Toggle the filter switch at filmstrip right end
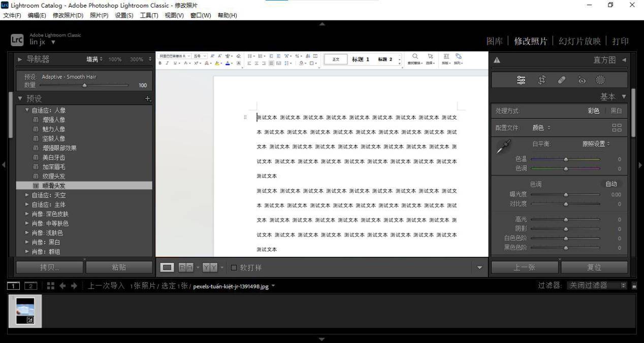Viewport: 644px width, 343px height. [634, 286]
